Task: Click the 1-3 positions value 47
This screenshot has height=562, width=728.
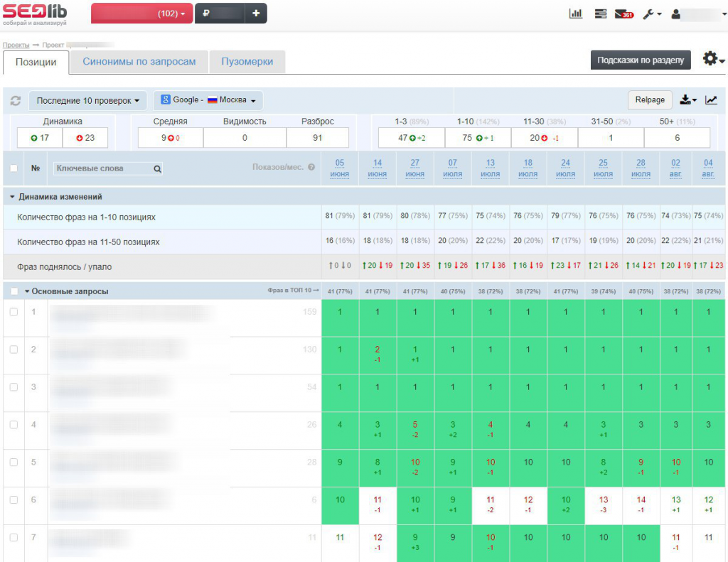Action: (x=412, y=138)
